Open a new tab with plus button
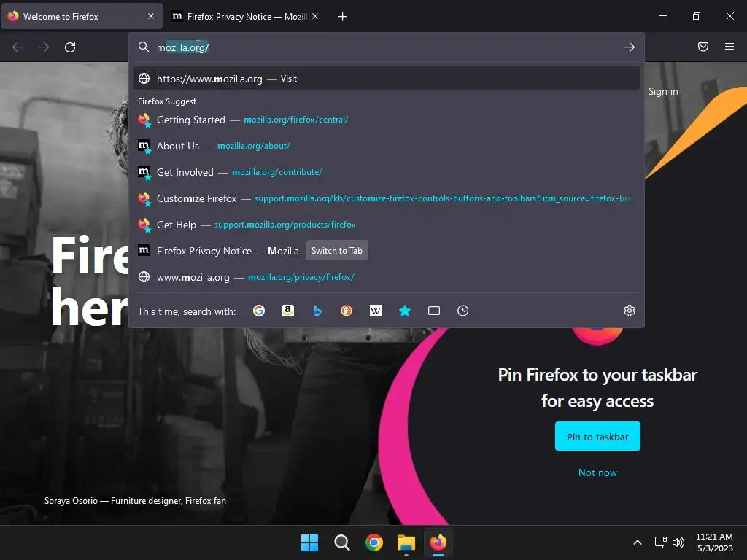 (343, 17)
